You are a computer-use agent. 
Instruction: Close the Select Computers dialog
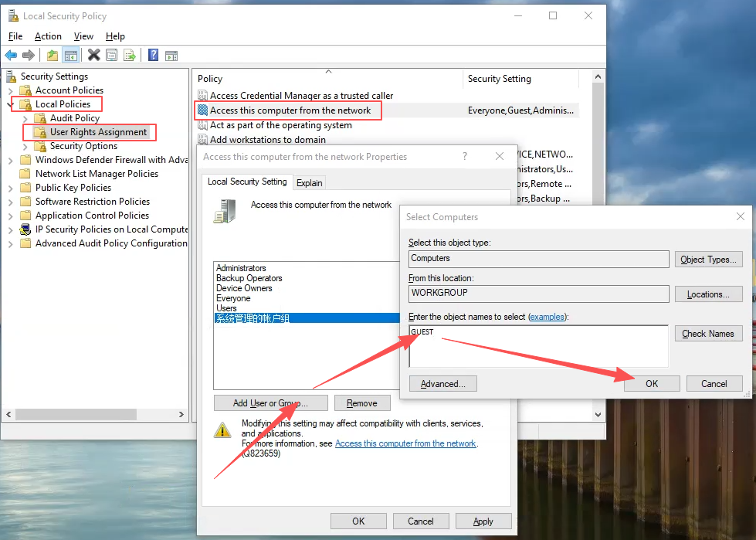tap(741, 216)
